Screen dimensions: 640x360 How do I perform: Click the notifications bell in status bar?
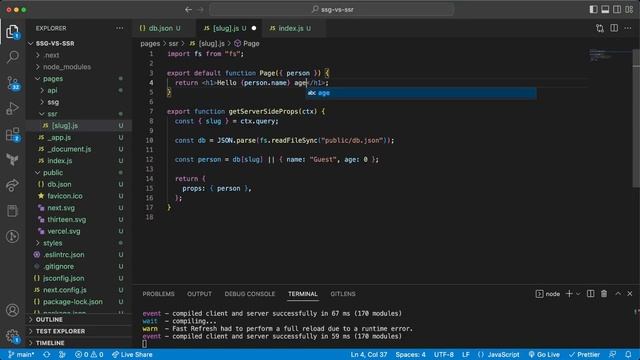tap(628, 354)
